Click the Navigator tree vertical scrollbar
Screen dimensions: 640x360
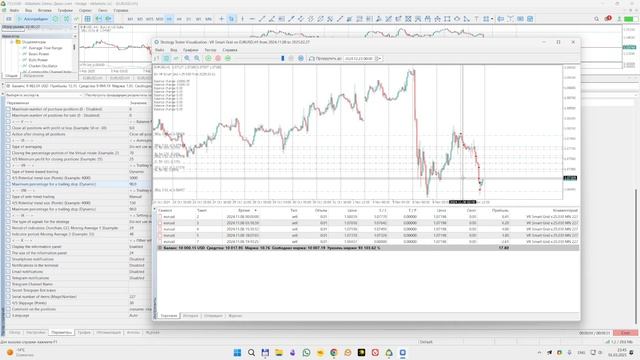(x=74, y=47)
